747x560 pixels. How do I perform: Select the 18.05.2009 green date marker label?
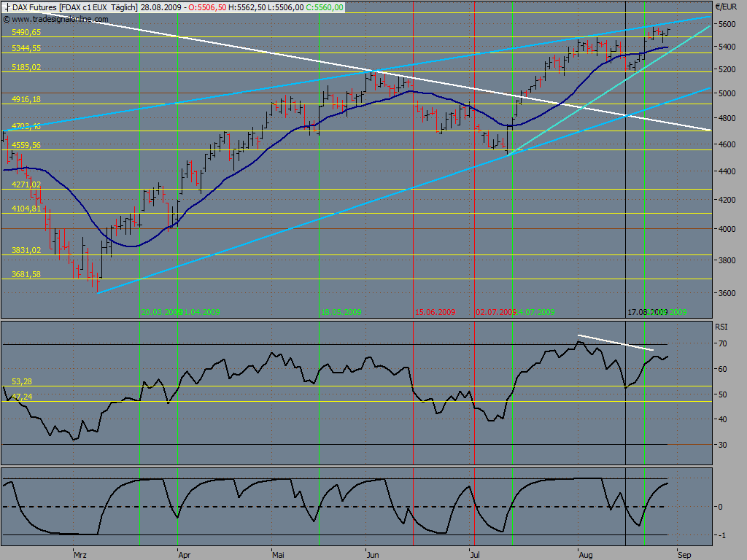(341, 312)
